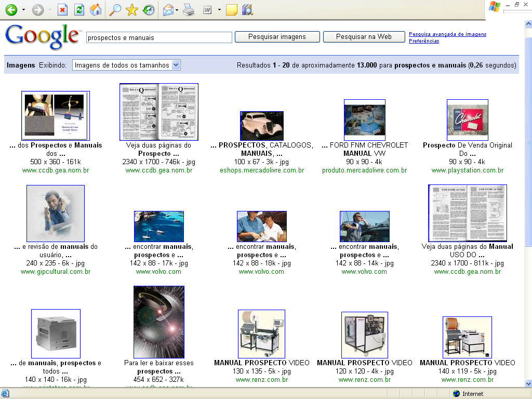
Task: Stop loading the page
Action: [63, 9]
